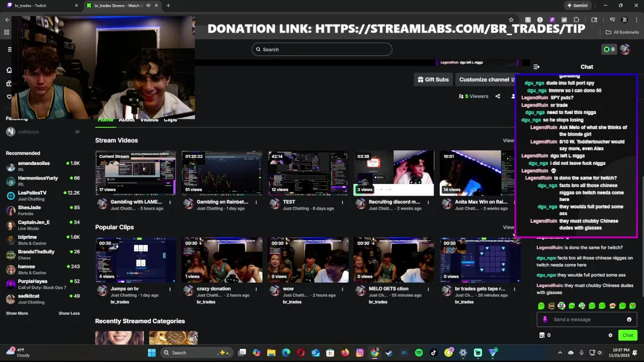
Task: Click the Gift Subs button
Action: [433, 79]
